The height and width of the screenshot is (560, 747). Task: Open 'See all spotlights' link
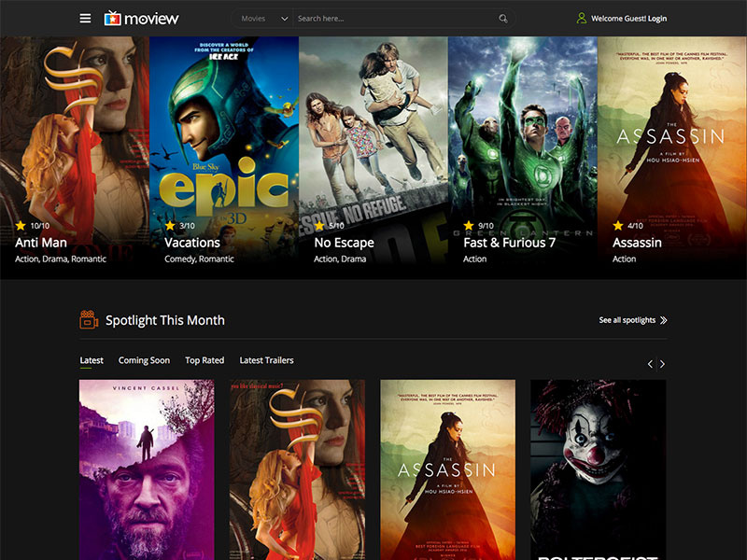click(x=627, y=320)
